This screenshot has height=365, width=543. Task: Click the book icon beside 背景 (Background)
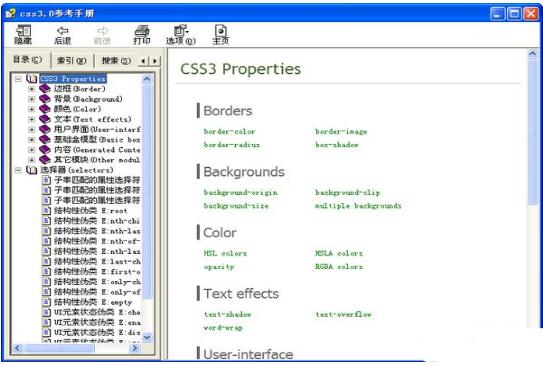(45, 99)
